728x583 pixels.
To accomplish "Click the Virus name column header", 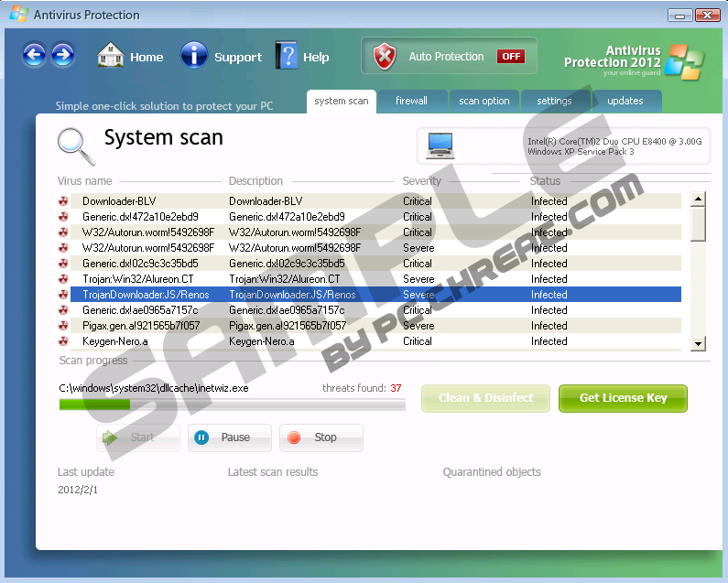I will pyautogui.click(x=84, y=181).
